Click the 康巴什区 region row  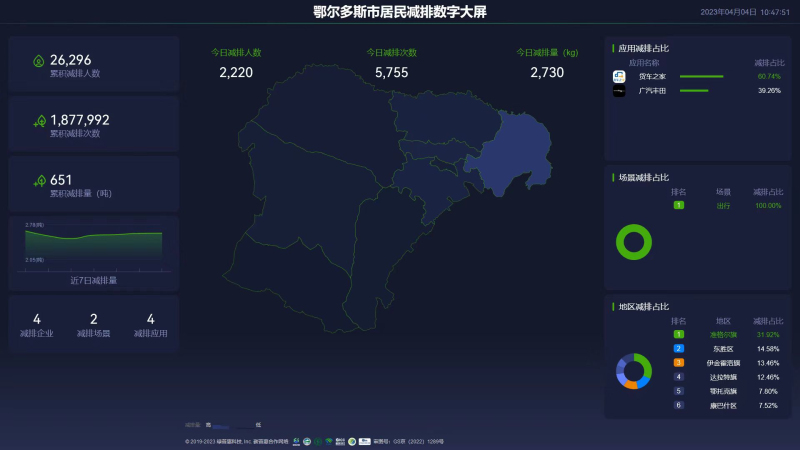pyautogui.click(x=723, y=405)
